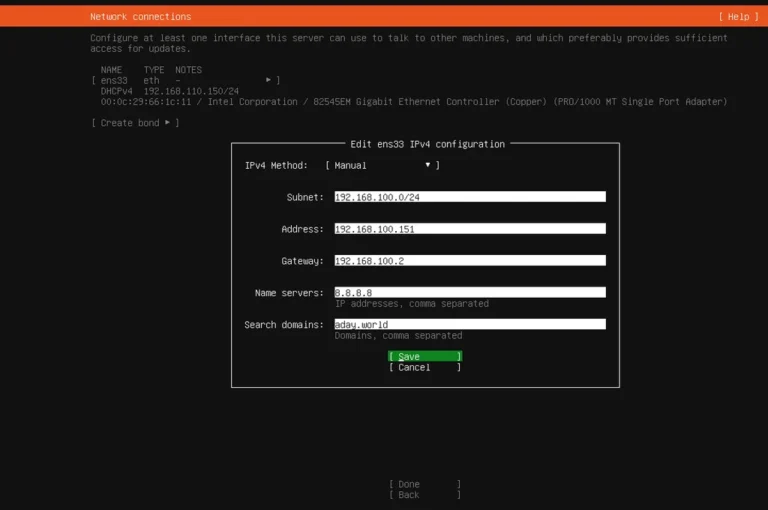Expand the Create bond option

[136, 123]
